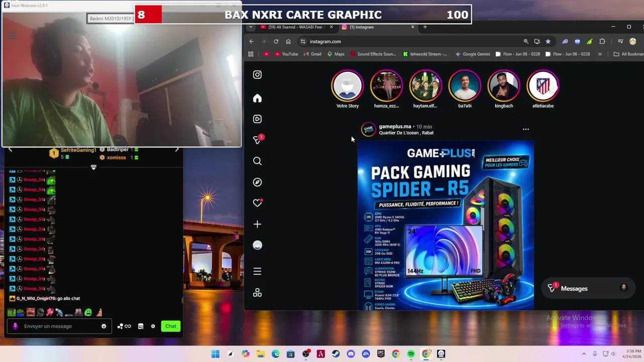This screenshot has height=362, width=644.
Task: Open Steam from the taskbar
Action: click(336, 354)
